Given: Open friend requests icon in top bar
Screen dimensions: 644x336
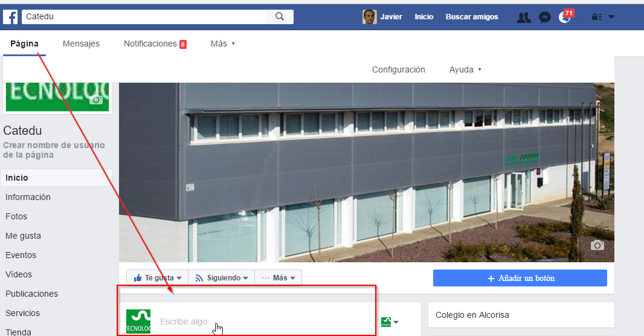Looking at the screenshot, I should (x=524, y=18).
